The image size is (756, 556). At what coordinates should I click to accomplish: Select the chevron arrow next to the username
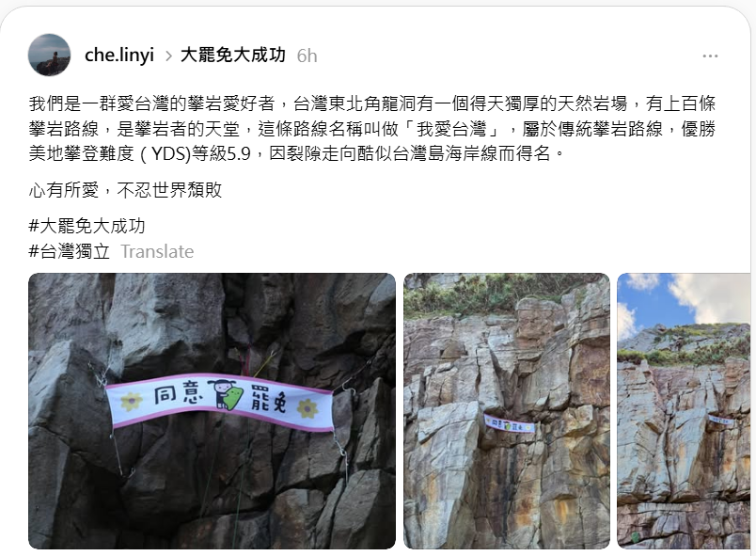168,56
